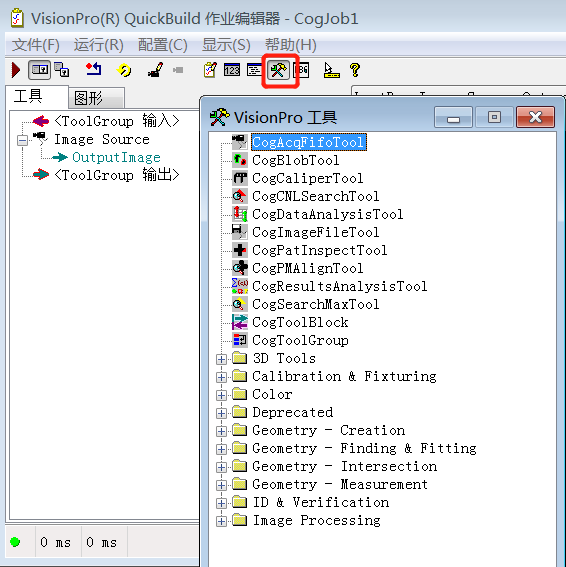Screen dimensions: 566x567
Task: Click the Image Source camera icon
Action: pyautogui.click(x=41, y=139)
